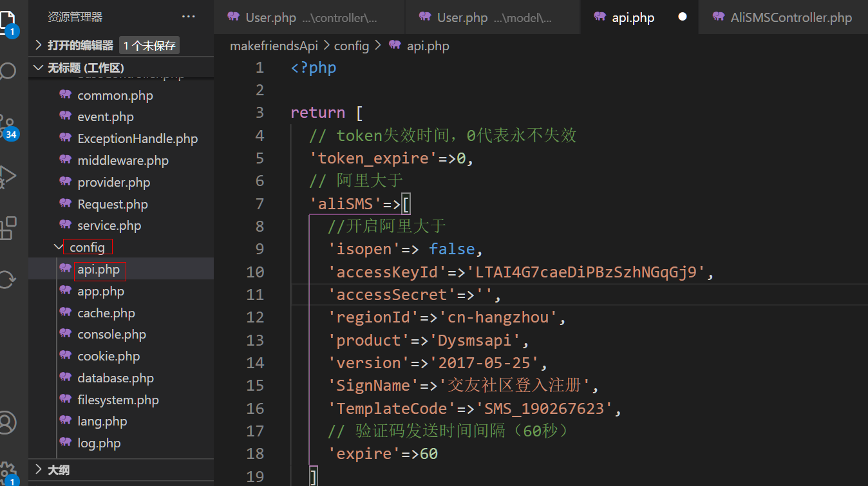
Task: Collapse the config folder in file tree
Action: tap(87, 247)
